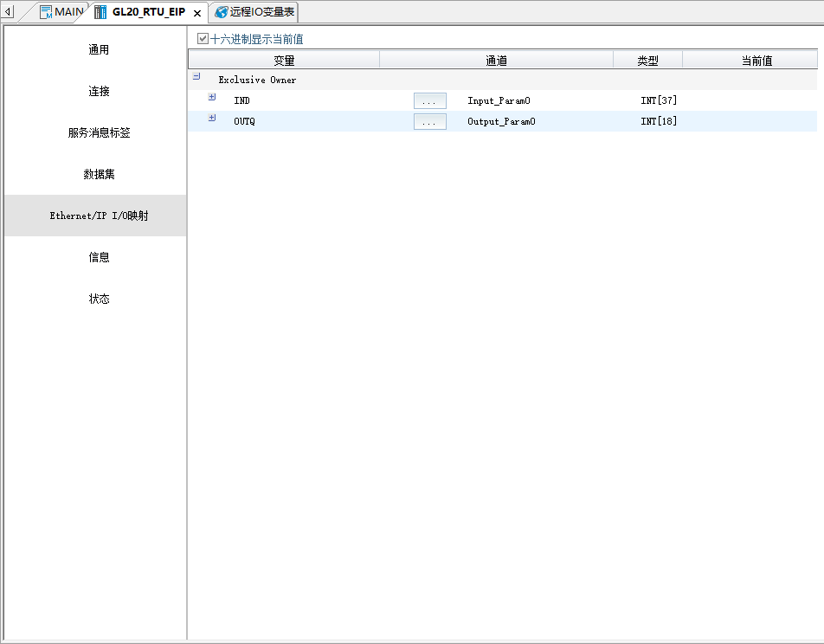Select the Output_Param0 channel cell
The height and width of the screenshot is (644, 824).
tap(501, 122)
